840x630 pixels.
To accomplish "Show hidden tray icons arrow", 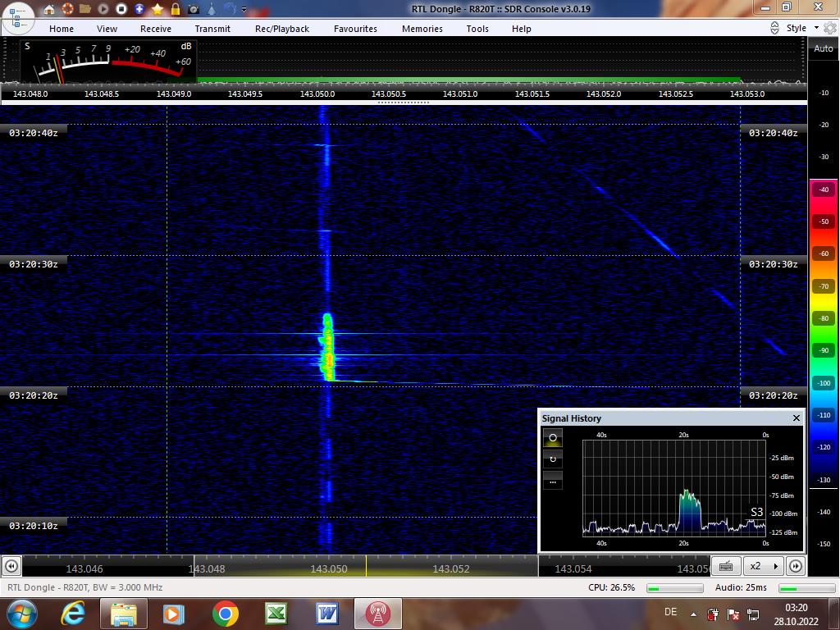I will [693, 614].
